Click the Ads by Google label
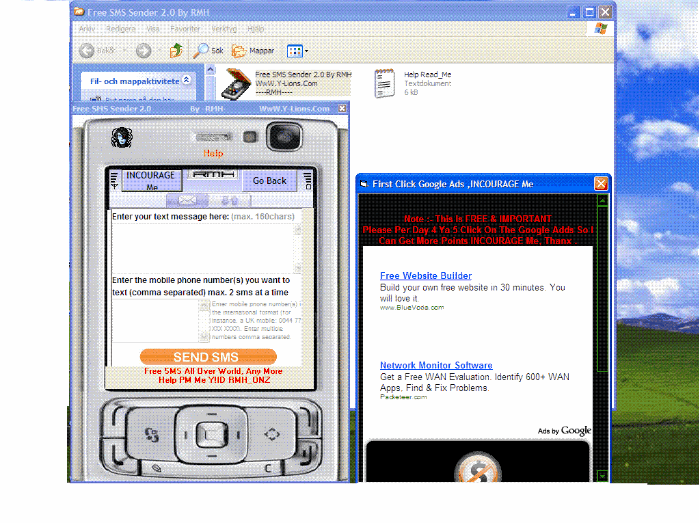 click(564, 431)
